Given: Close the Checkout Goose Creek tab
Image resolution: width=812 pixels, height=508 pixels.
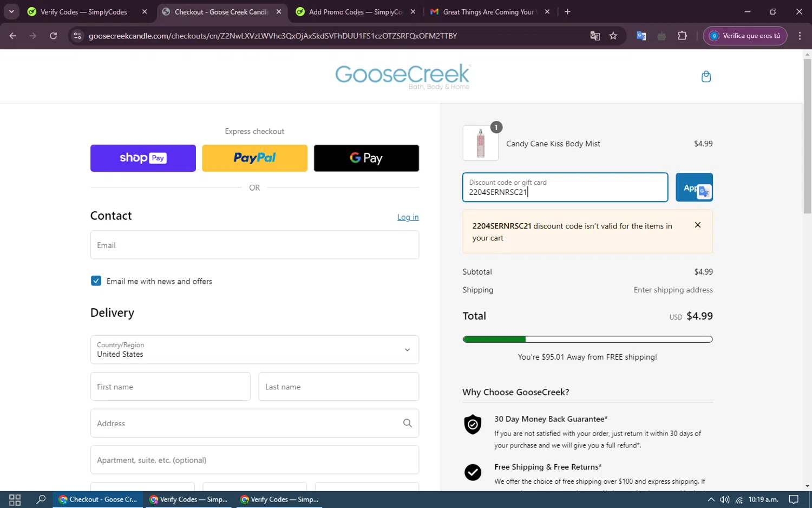Looking at the screenshot, I should [x=279, y=11].
